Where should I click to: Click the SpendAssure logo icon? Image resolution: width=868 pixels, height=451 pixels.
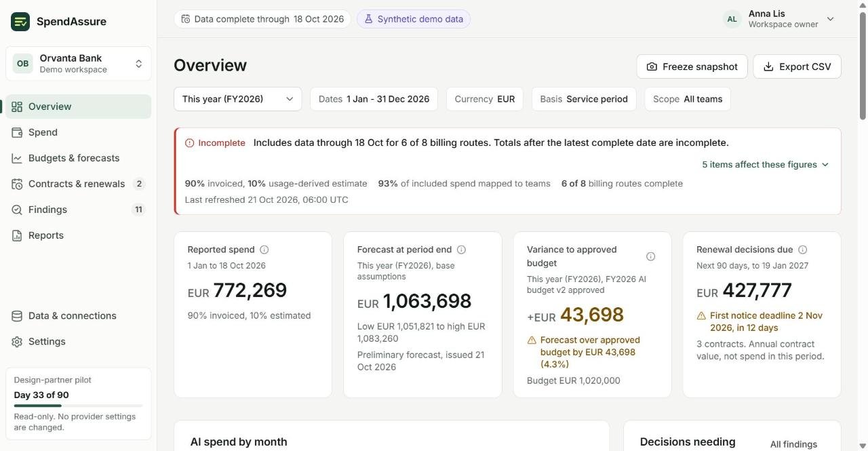coord(20,22)
